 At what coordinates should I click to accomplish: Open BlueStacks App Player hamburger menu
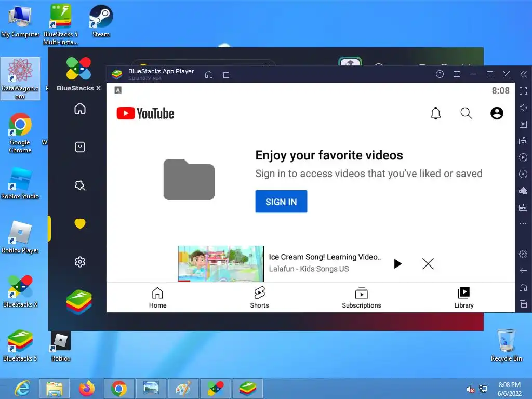coord(457,74)
